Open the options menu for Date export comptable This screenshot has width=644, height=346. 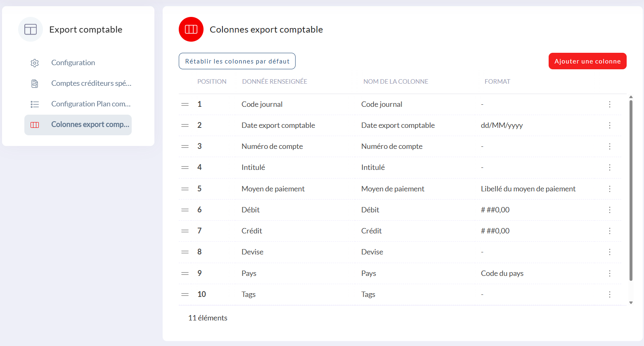click(609, 125)
